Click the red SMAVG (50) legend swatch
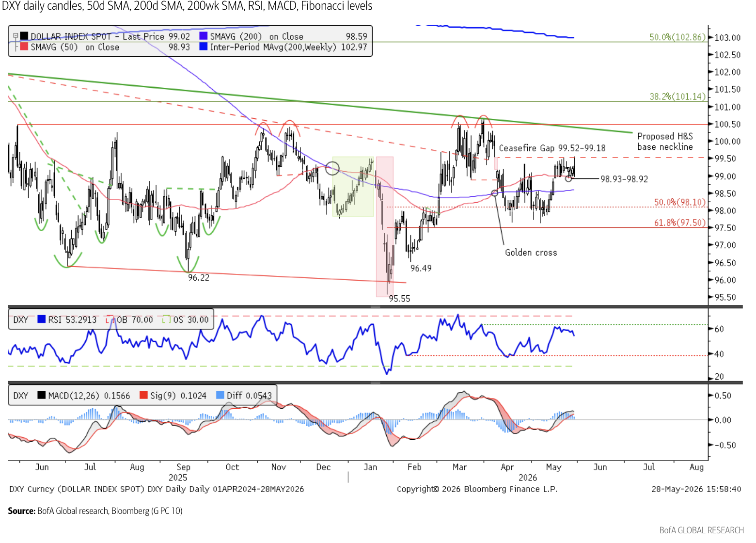This screenshot has height=543, width=756. 24,47
